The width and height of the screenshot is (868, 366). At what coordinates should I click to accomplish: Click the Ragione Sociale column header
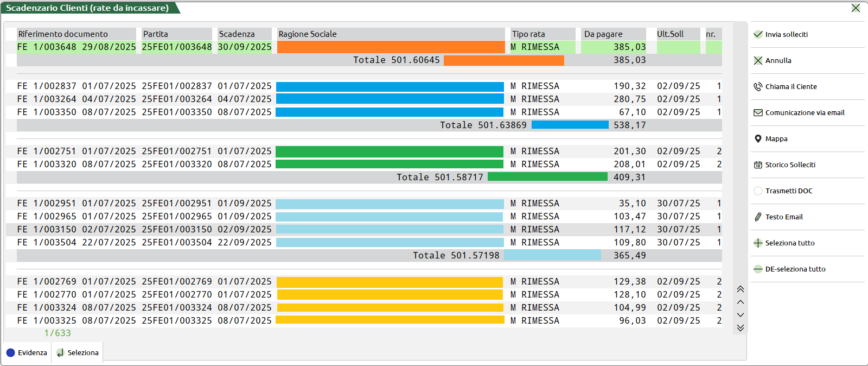coord(391,34)
